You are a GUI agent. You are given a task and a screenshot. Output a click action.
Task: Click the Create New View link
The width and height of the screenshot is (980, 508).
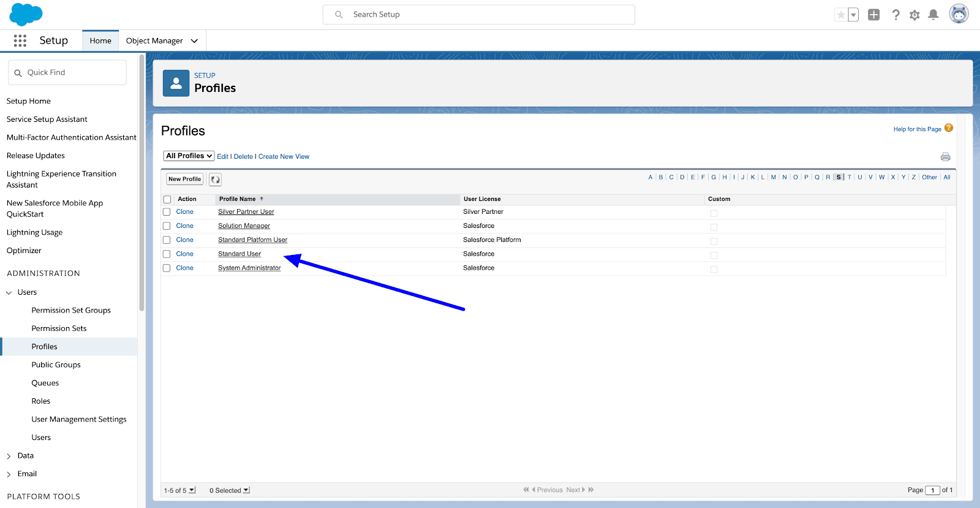pyautogui.click(x=284, y=157)
